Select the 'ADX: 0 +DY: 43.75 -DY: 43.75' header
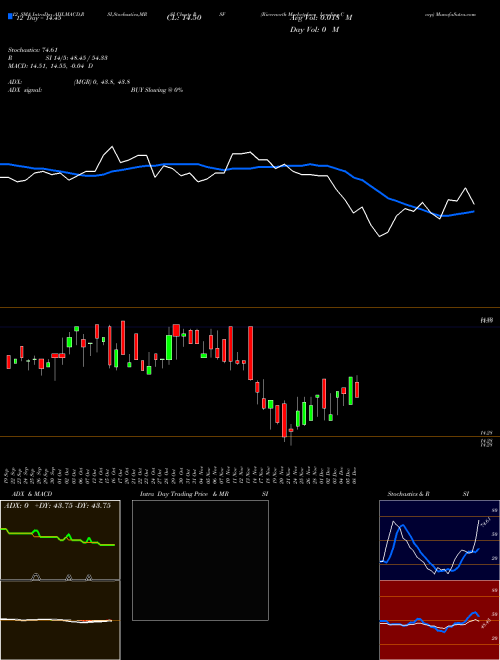Image resolution: width=500 pixels, height=660 pixels. click(x=57, y=506)
